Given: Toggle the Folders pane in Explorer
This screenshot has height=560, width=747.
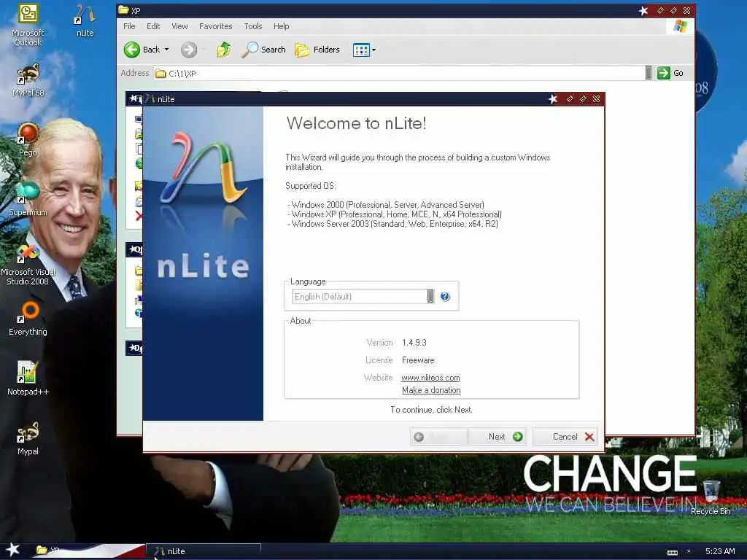Looking at the screenshot, I should pos(317,50).
